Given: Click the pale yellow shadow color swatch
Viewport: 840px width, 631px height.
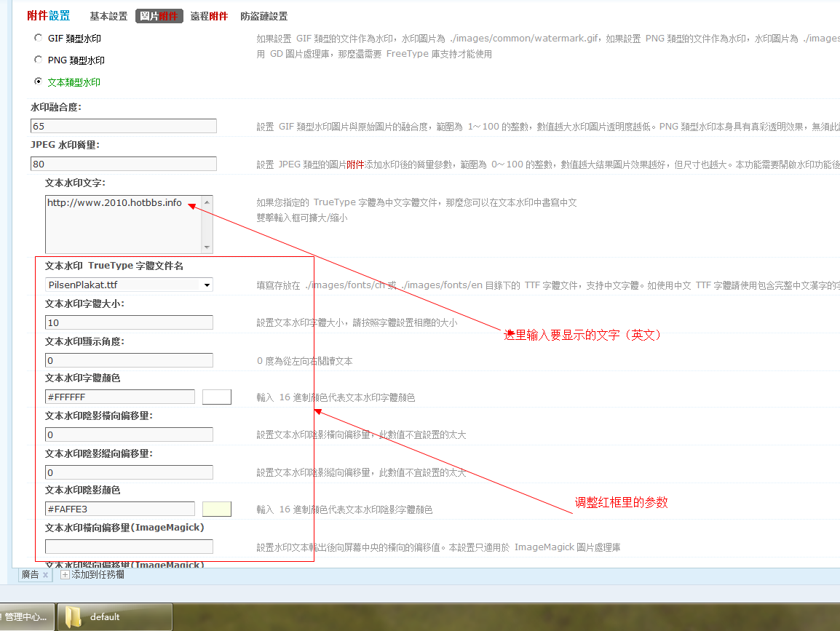Looking at the screenshot, I should 217,509.
